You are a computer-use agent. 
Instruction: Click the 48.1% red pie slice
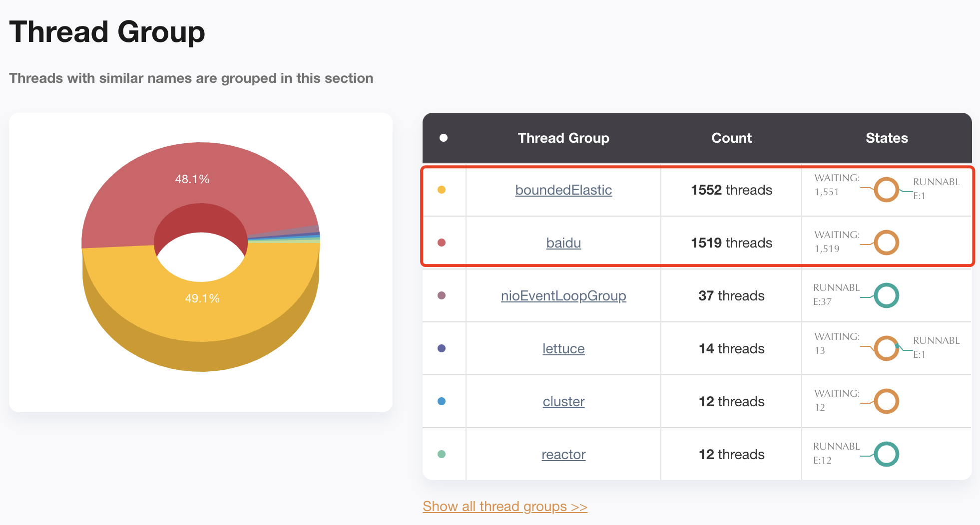[192, 179]
